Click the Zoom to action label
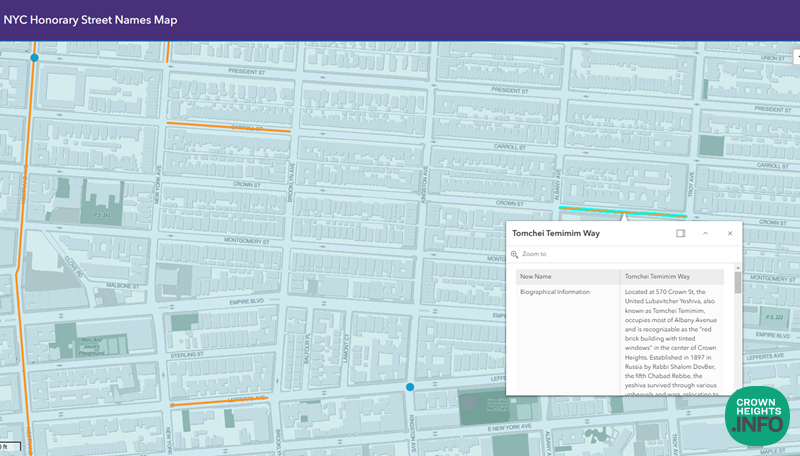Screen dimensions: 800x456 [x=536, y=255]
